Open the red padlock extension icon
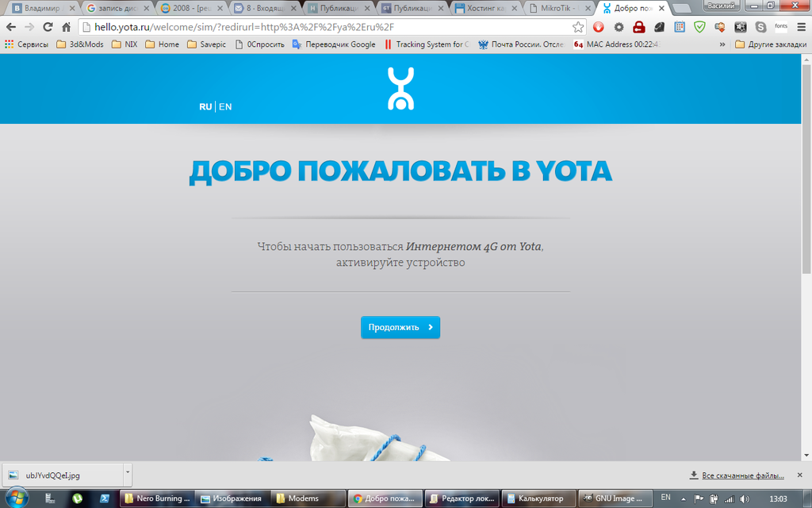 639,28
